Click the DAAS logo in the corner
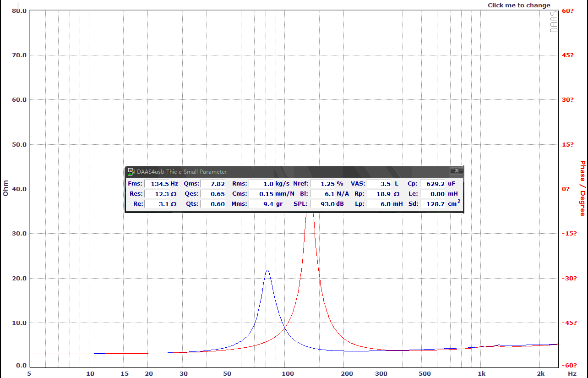 click(554, 22)
